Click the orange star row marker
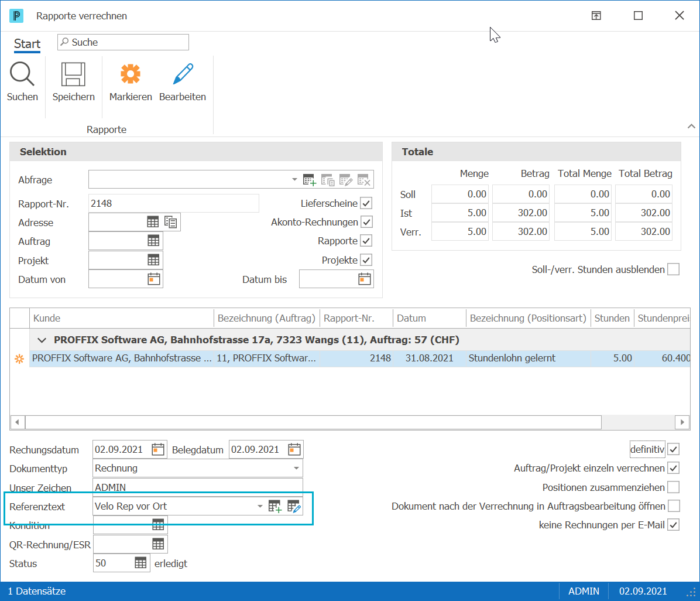The image size is (700, 601). point(19,359)
